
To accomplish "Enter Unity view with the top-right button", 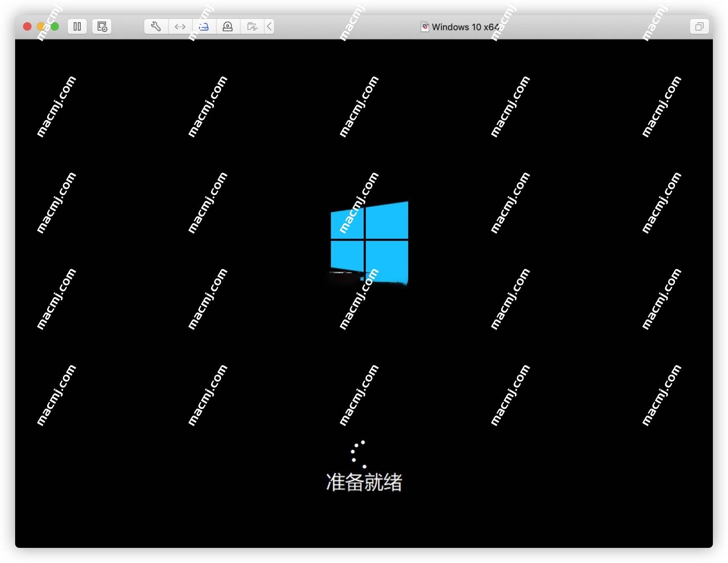I will [x=699, y=26].
